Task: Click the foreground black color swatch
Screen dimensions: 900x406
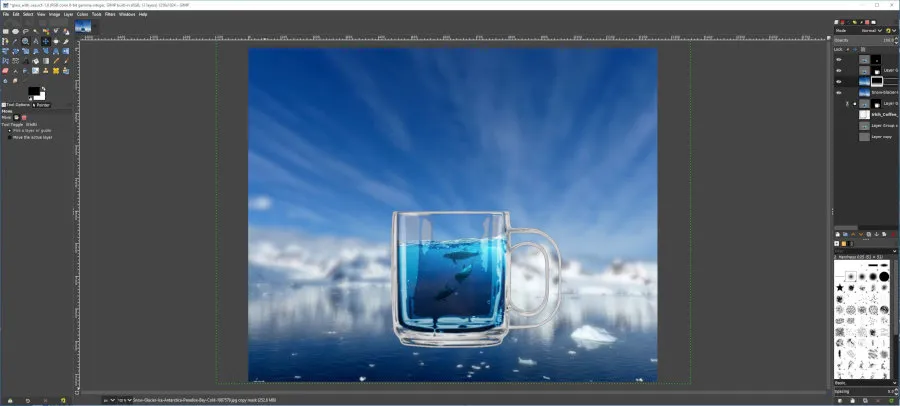Action: coord(33,91)
